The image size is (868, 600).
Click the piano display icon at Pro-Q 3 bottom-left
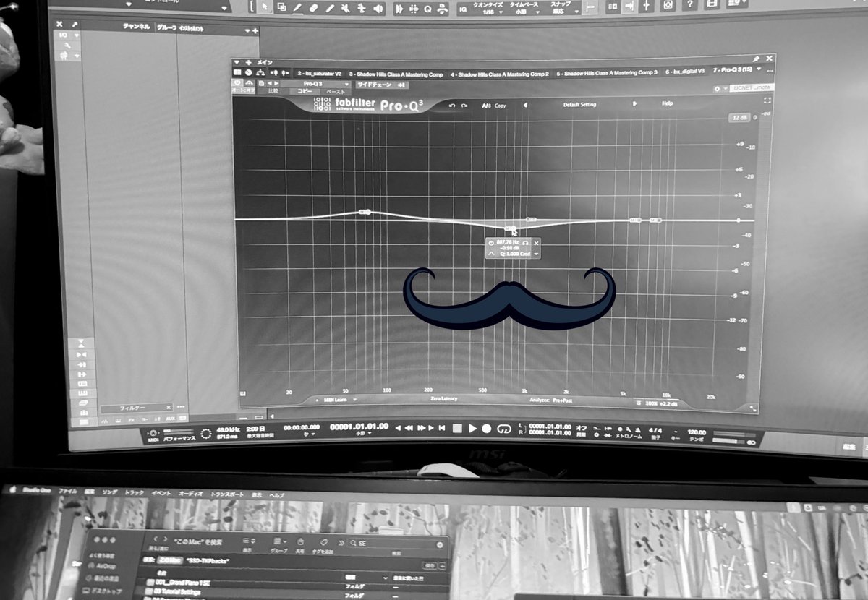point(243,393)
